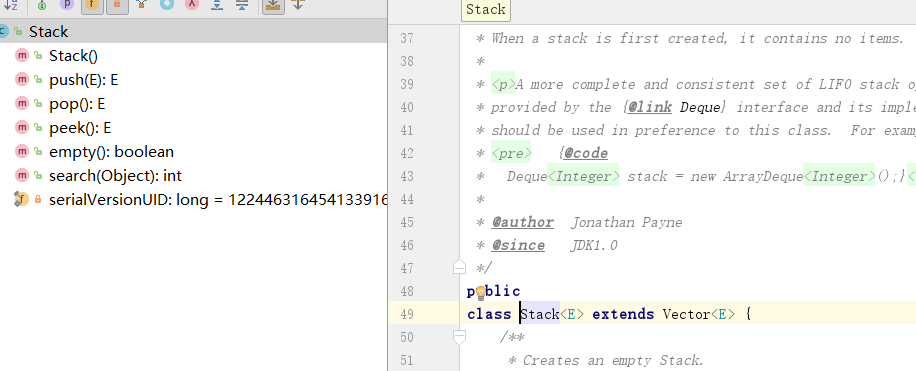Toggle show properties (purple p icon)
The height and width of the screenshot is (371, 916).
[67, 5]
